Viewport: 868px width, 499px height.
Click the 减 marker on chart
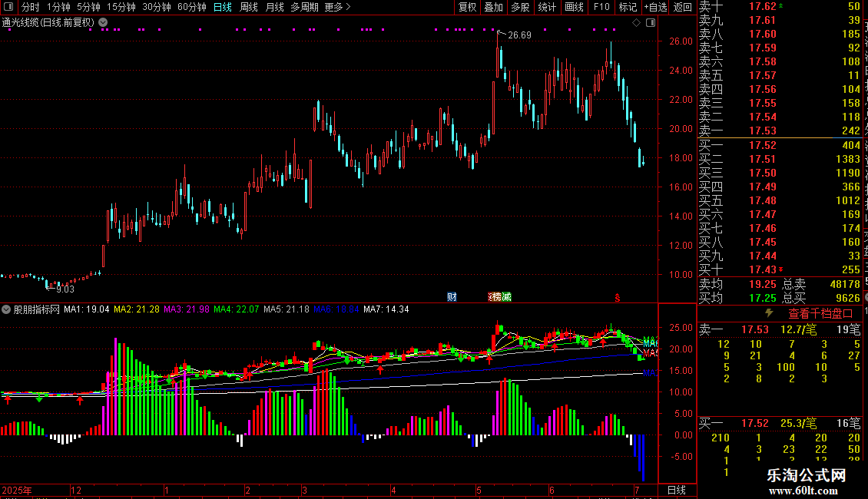pyautogui.click(x=506, y=297)
